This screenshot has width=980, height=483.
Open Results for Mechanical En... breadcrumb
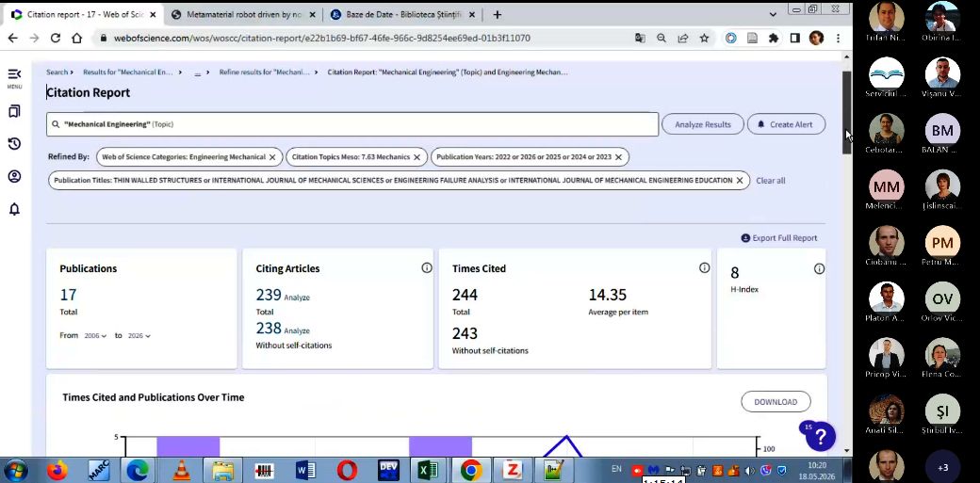(x=128, y=72)
